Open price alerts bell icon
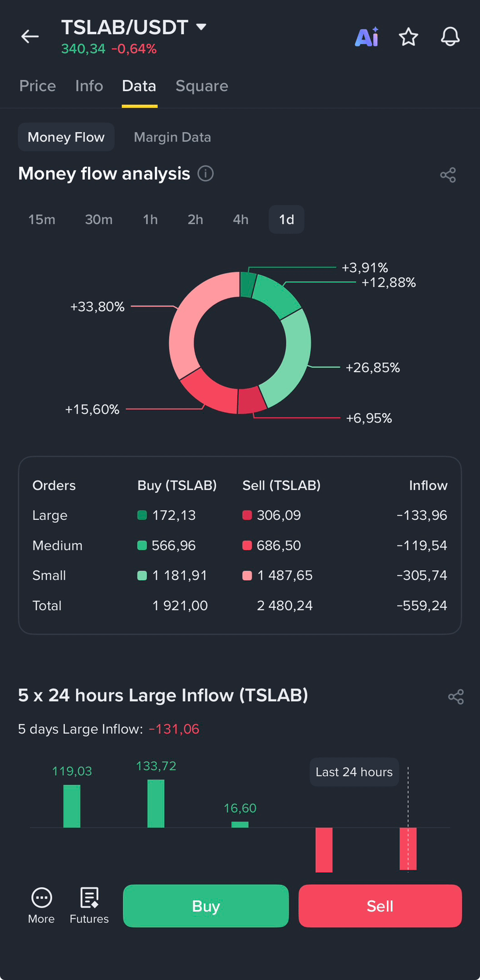Screen dimensions: 480x980 (x=450, y=37)
